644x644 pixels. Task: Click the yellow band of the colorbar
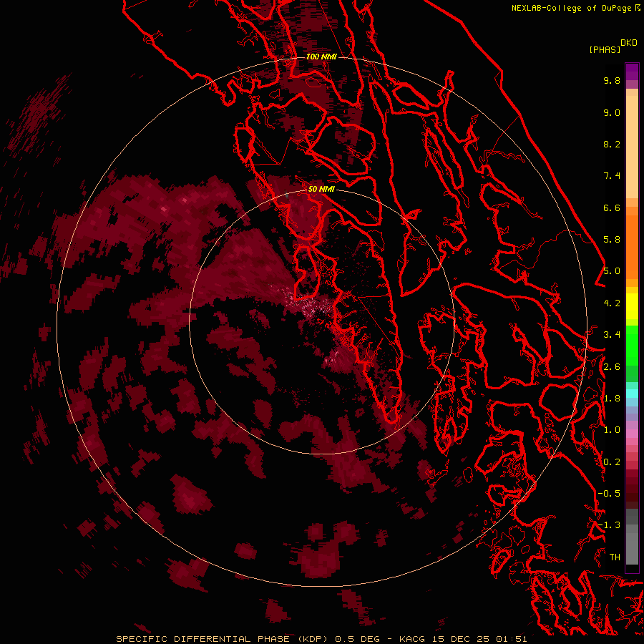point(632,306)
